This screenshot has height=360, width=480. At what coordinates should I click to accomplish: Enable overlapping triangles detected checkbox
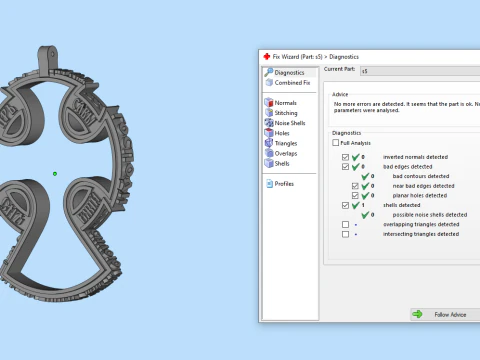click(345, 225)
